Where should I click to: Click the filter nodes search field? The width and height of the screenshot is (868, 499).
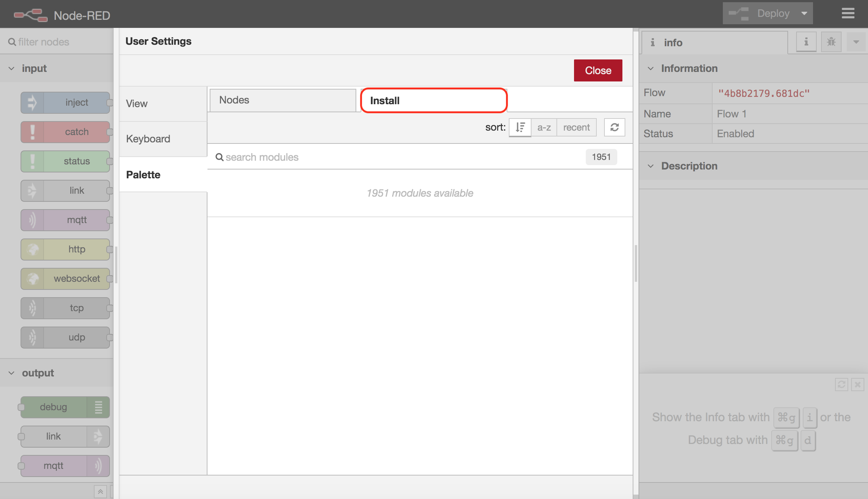pyautogui.click(x=57, y=42)
